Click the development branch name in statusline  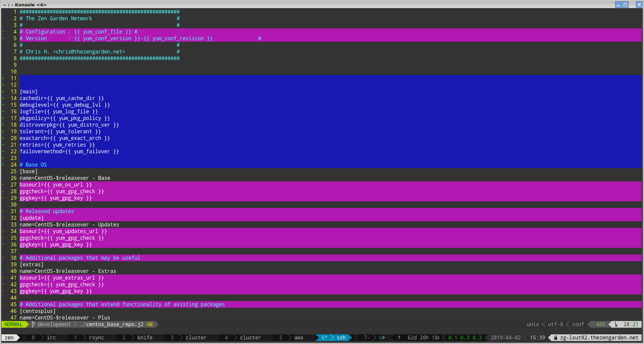pyautogui.click(x=54, y=324)
